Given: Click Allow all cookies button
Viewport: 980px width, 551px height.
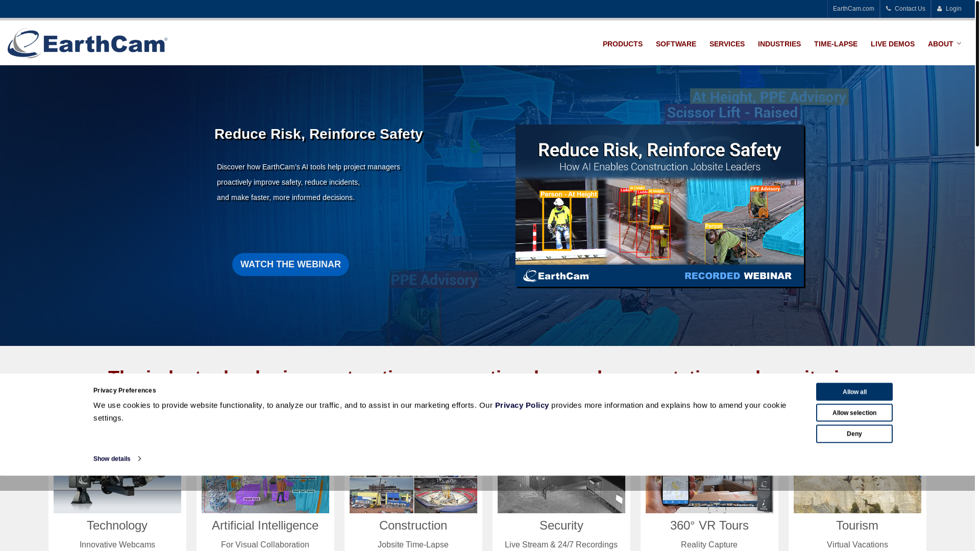Looking at the screenshot, I should point(854,392).
